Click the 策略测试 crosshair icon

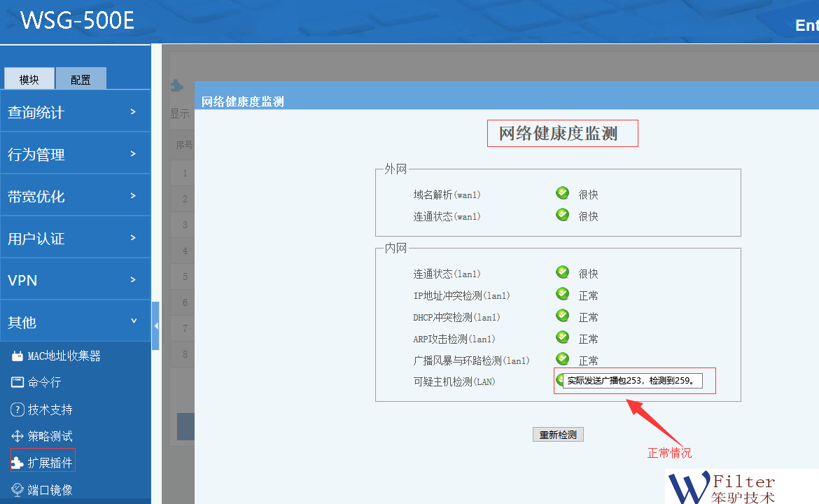(x=17, y=436)
